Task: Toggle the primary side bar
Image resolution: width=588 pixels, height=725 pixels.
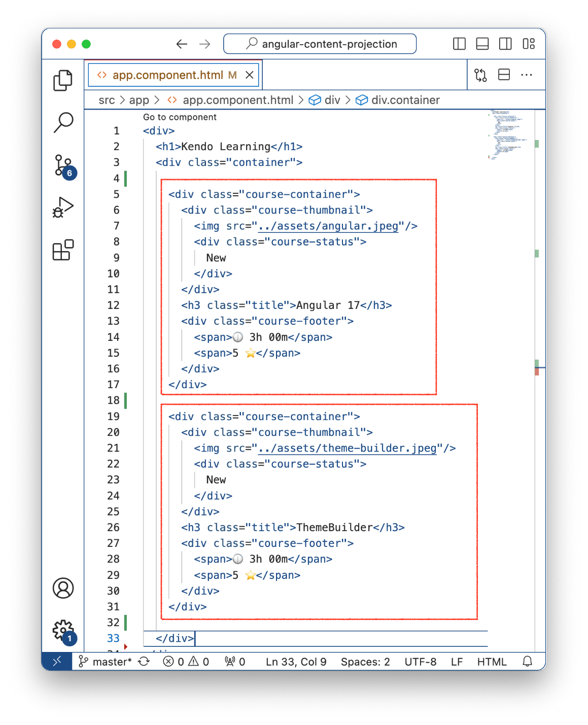Action: pos(459,44)
